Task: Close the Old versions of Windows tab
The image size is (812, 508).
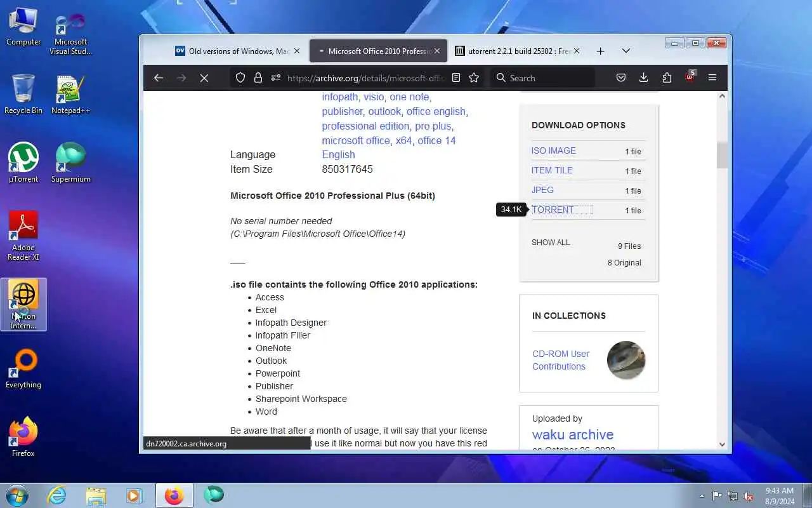Action: click(296, 51)
